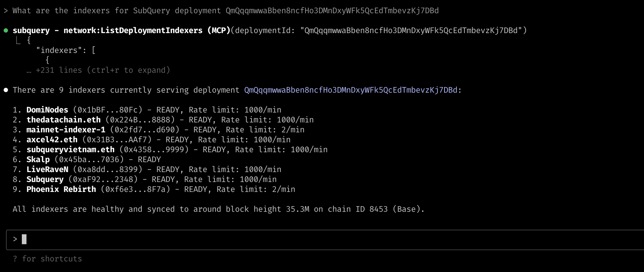Image resolution: width=644 pixels, height=272 pixels.
Task: Click the address '(0xf6e3...8F7a)'
Action: (135, 189)
